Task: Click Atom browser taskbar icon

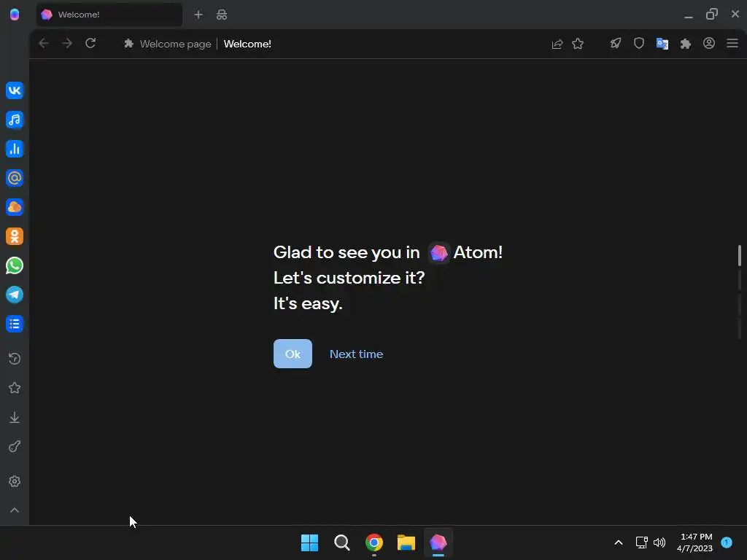Action: [x=438, y=542]
